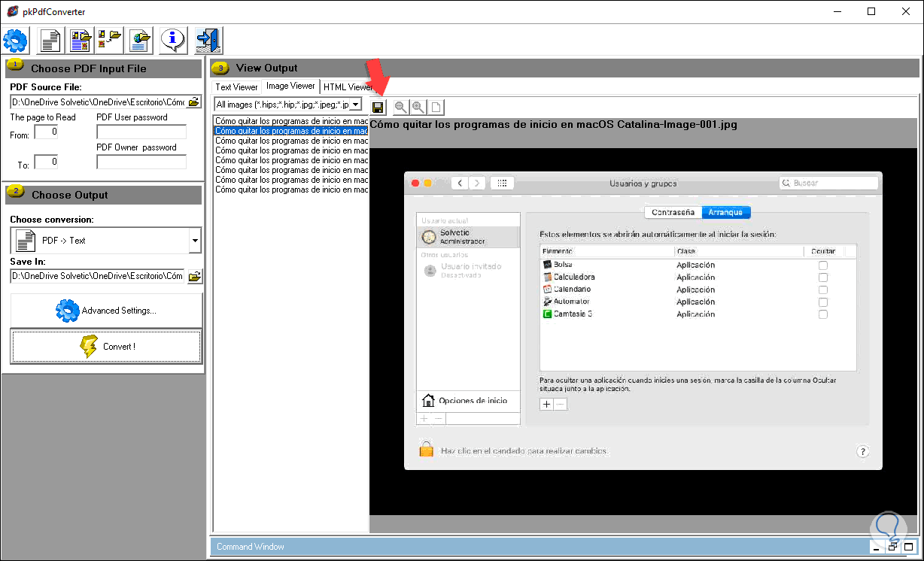The image size is (924, 561).
Task: Minimize the pkPdfConverter window
Action: [x=837, y=11]
